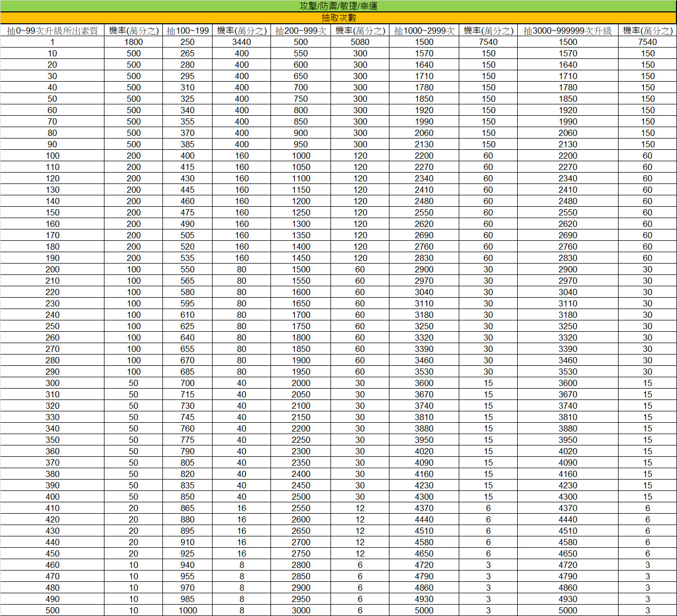Viewport: 677px width, 616px height.
Task: Select the cell containing 3440
Action: [x=242, y=42]
